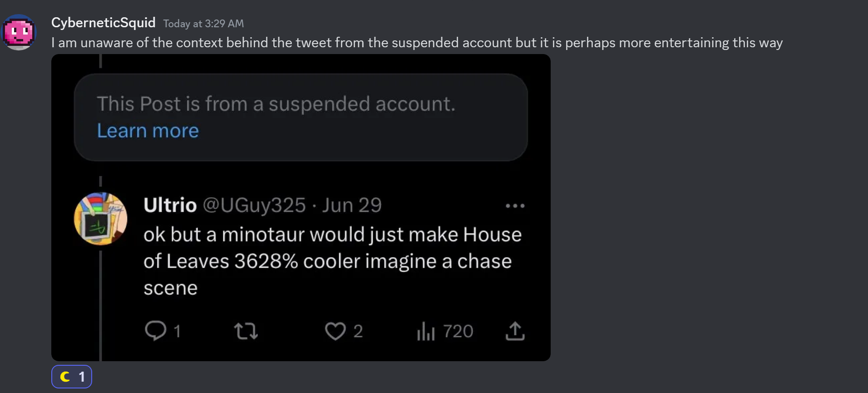The image size is (868, 393).
Task: Click the message text about the suspended account
Action: (417, 43)
